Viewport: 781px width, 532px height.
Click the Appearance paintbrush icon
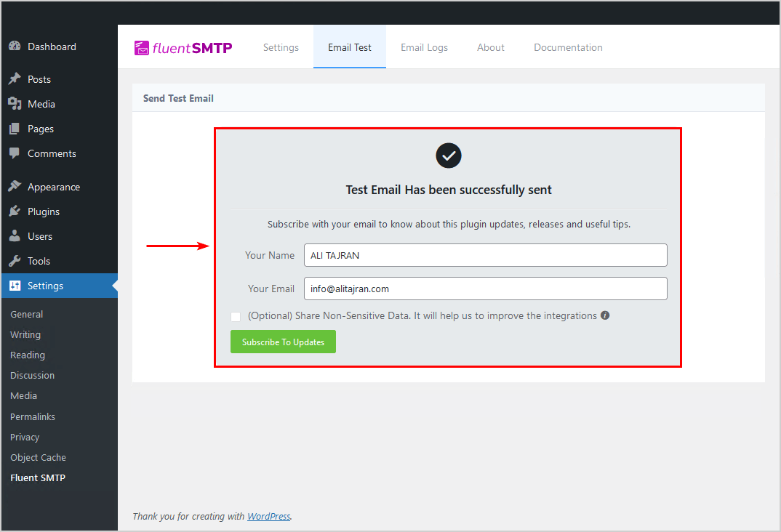point(15,187)
